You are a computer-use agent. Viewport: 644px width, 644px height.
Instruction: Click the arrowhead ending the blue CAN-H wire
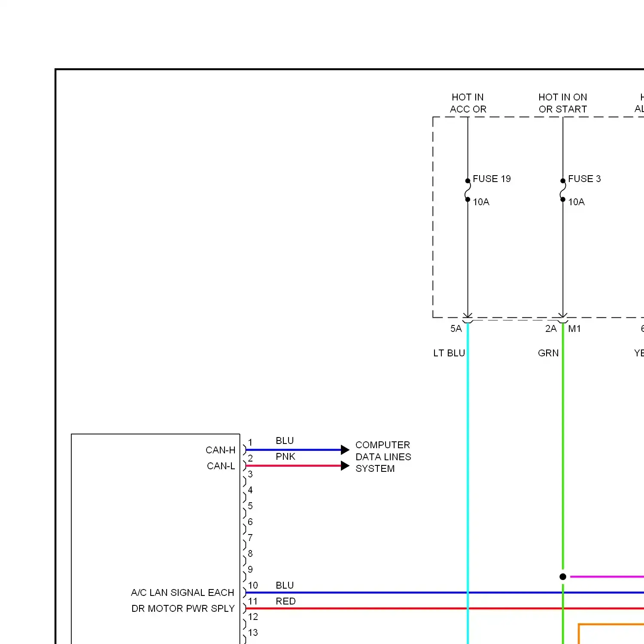click(345, 450)
